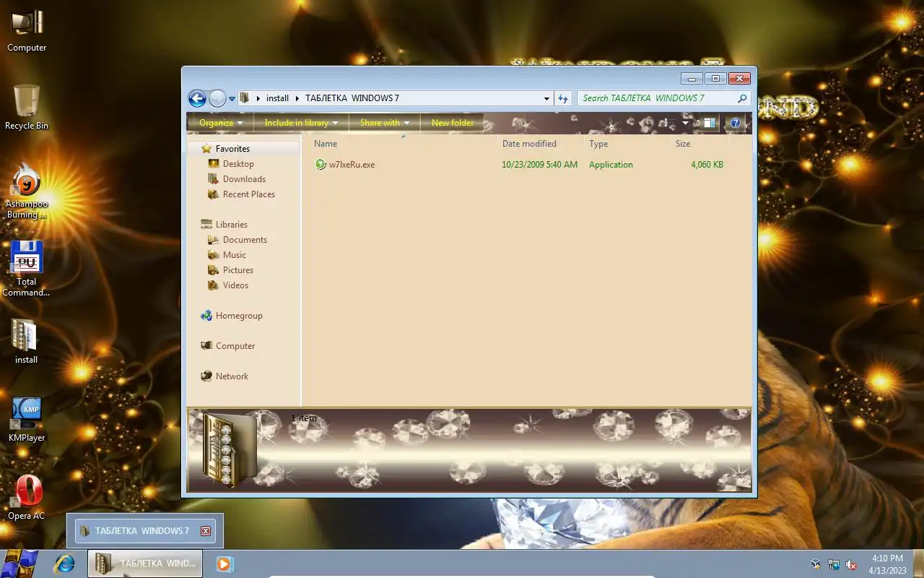Image resolution: width=924 pixels, height=578 pixels.
Task: Close the taskbar thumbnail preview
Action: [206, 531]
